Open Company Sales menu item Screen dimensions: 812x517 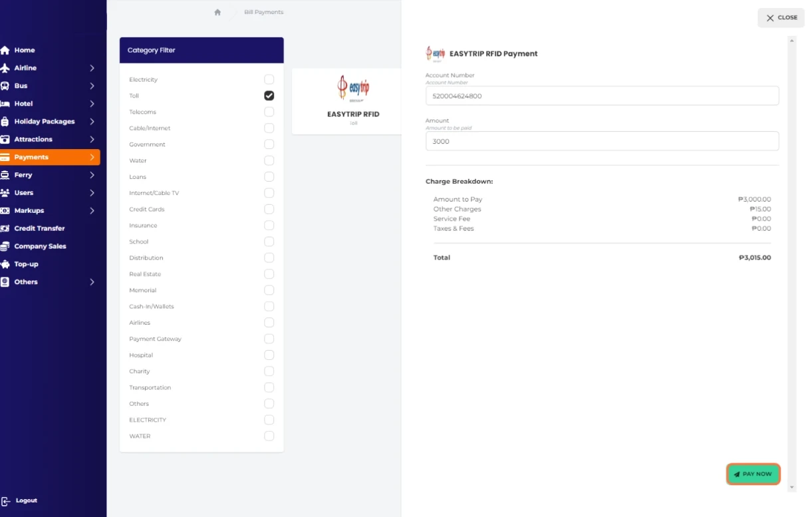[x=40, y=246]
